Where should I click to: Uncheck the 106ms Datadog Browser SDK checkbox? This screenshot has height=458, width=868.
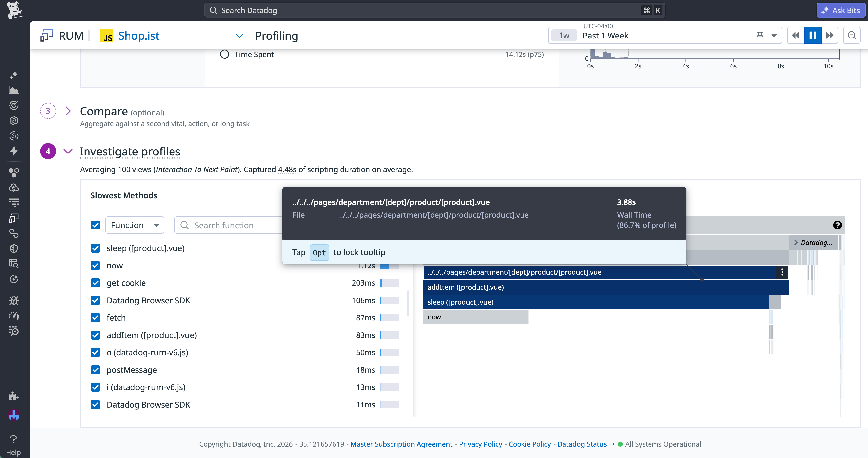tap(95, 300)
